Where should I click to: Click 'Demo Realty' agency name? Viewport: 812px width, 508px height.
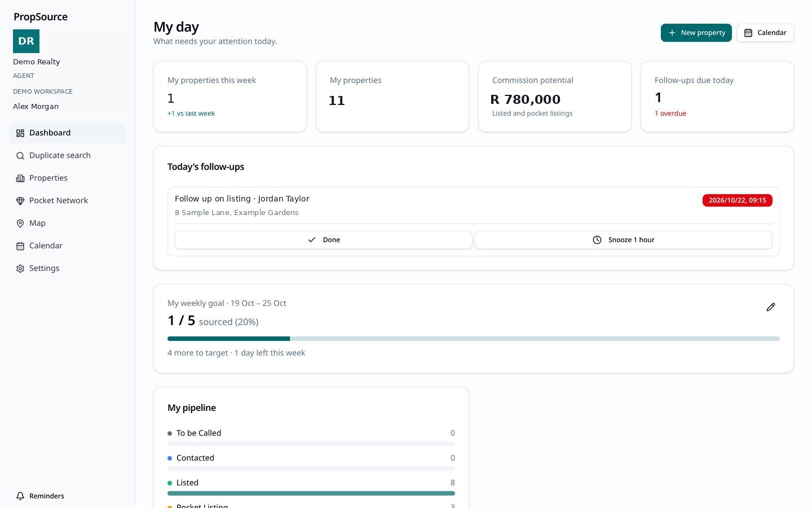37,62
